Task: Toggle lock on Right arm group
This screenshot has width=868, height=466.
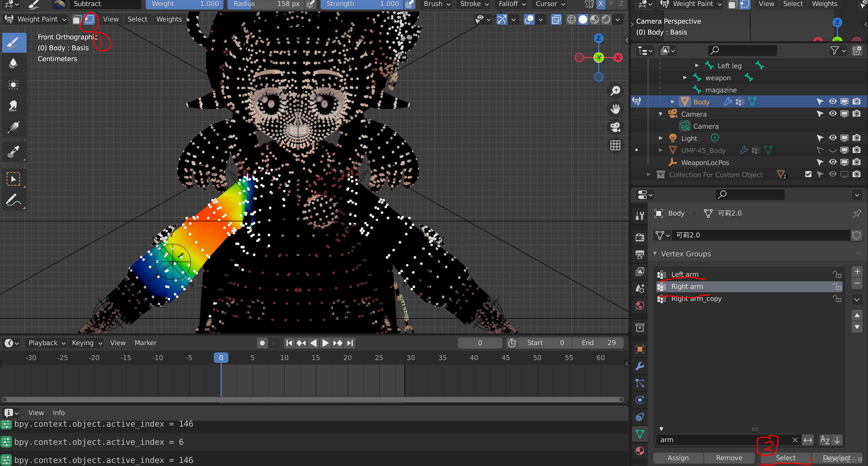Action: [x=837, y=287]
